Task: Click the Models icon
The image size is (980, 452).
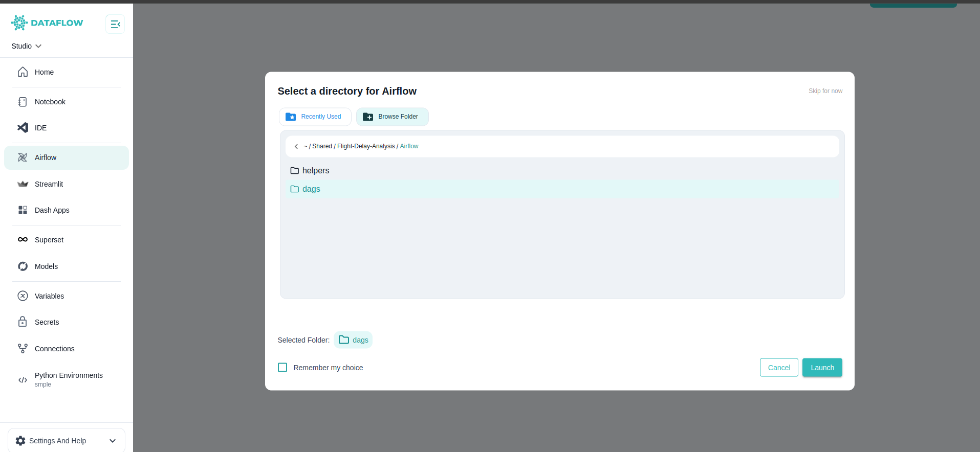Action: (23, 266)
